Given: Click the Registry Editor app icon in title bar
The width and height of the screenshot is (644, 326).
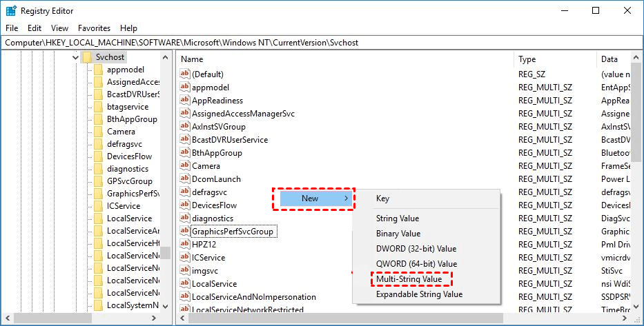Looking at the screenshot, I should coord(10,10).
